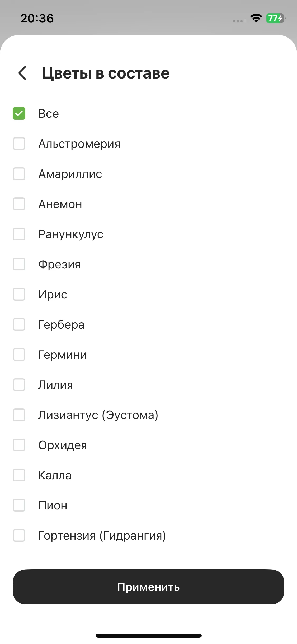This screenshot has width=297, height=644.
Task: Tap the Wi-Fi status icon
Action: 256,18
